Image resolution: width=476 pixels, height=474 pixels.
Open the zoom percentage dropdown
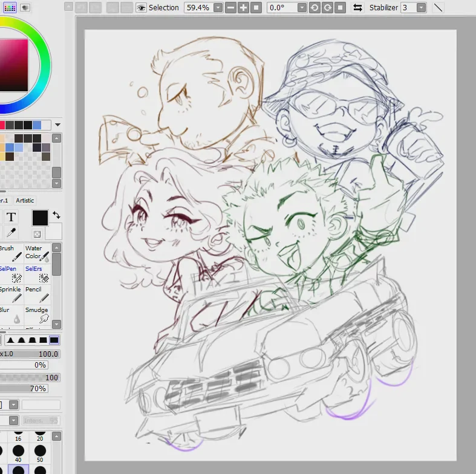point(218,8)
